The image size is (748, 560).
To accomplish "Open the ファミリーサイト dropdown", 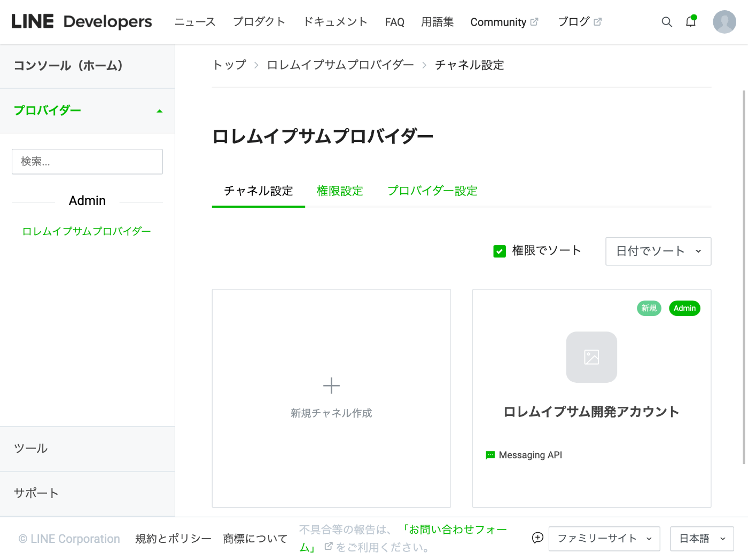I will 604,539.
